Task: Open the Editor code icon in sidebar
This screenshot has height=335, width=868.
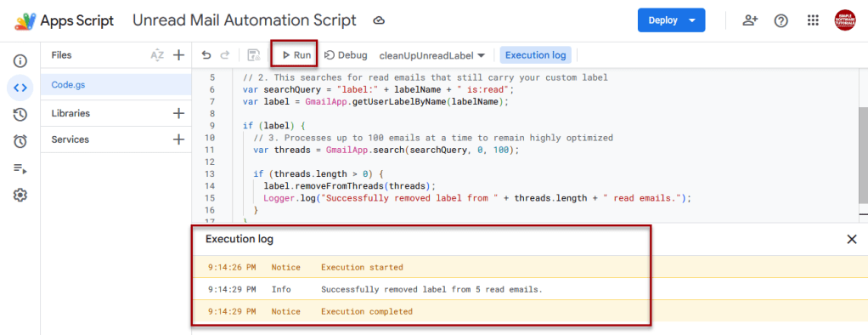Action: [x=20, y=88]
